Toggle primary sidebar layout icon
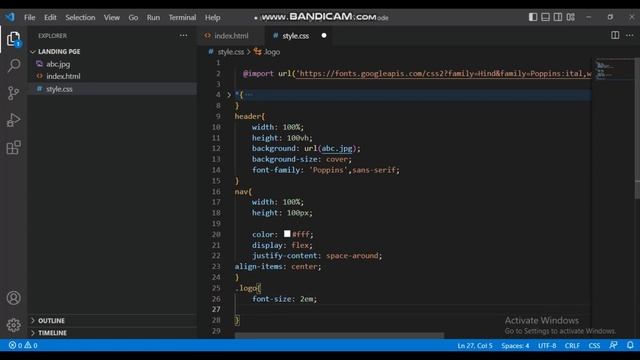The width and height of the screenshot is (640, 360). pos(533,17)
